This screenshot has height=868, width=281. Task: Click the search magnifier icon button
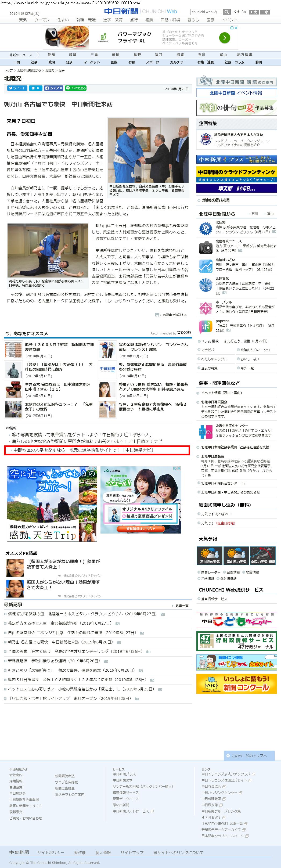(x=227, y=12)
